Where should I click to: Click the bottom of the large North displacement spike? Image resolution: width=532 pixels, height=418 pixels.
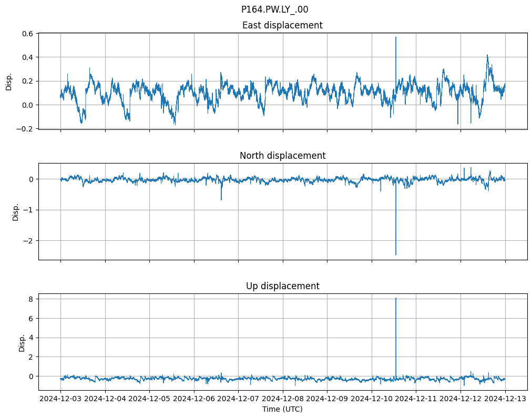pos(396,255)
